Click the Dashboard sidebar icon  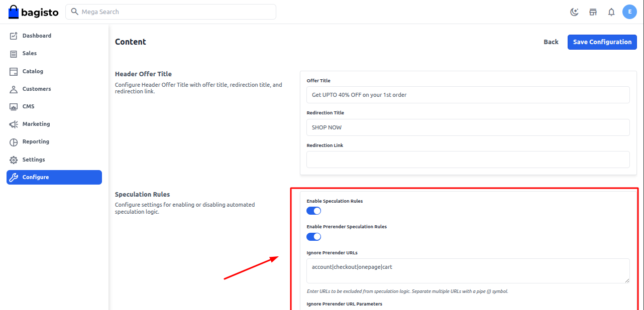pos(14,36)
